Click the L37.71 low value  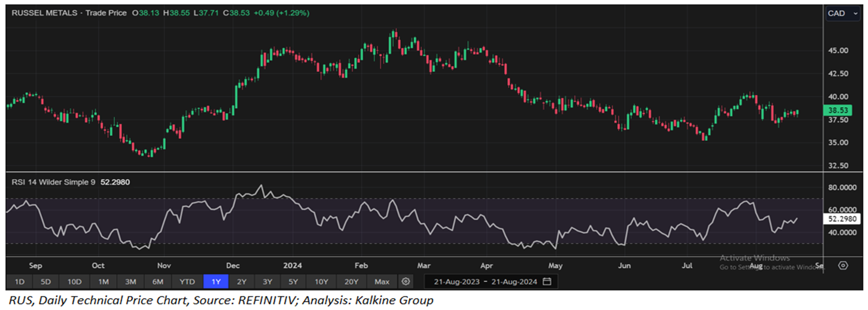[x=207, y=13]
